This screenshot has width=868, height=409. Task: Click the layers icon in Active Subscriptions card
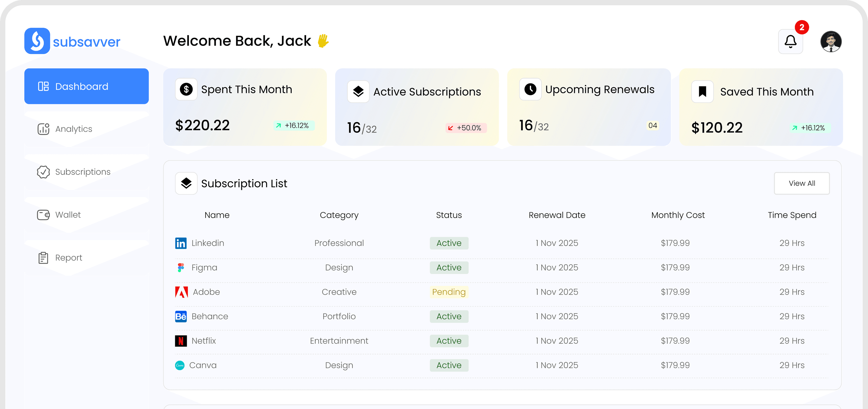[x=358, y=91]
